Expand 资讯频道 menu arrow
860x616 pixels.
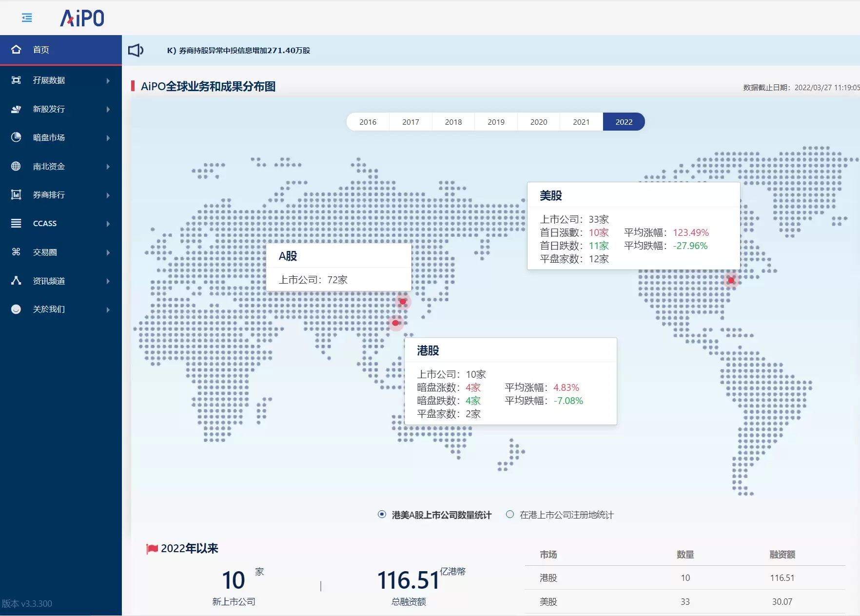coord(108,281)
